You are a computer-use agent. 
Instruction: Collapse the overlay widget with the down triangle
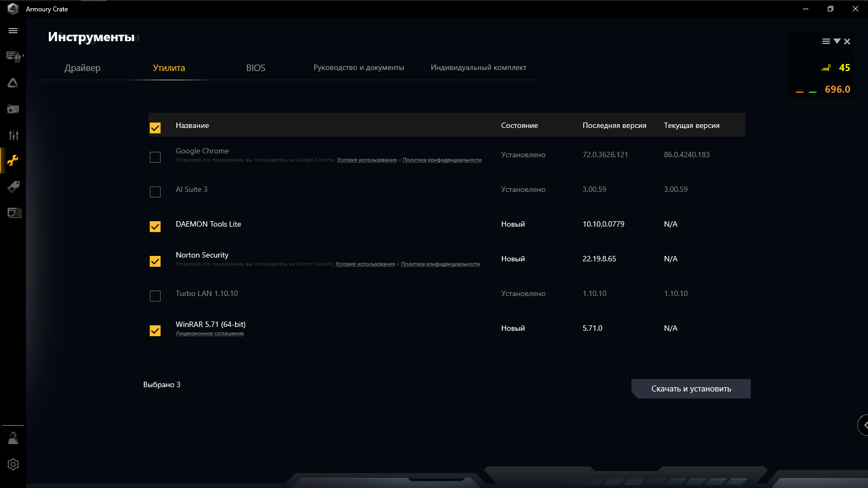point(837,41)
